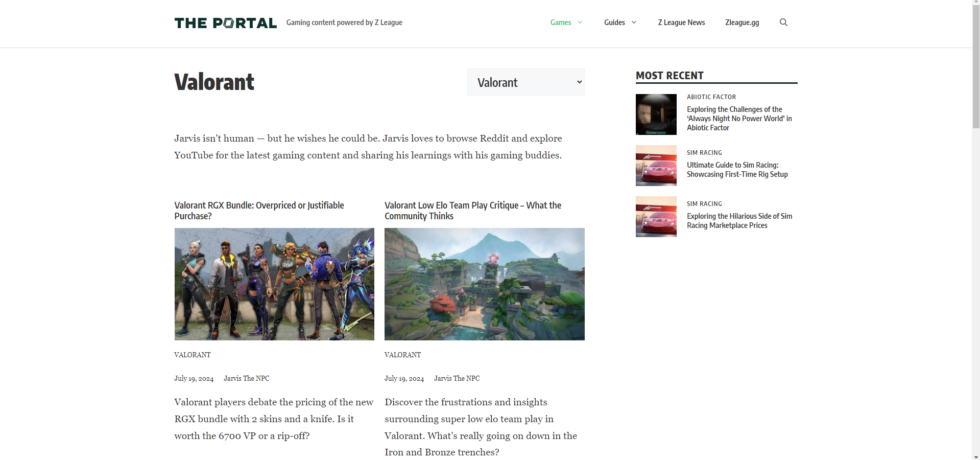Click VALORANT category under RGX Bundle article
The height and width of the screenshot is (460, 980).
(193, 355)
